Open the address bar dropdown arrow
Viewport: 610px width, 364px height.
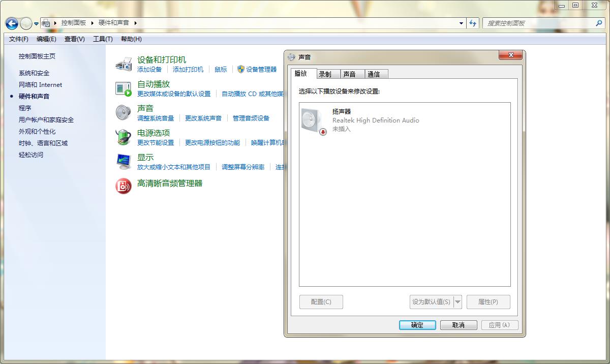click(461, 23)
